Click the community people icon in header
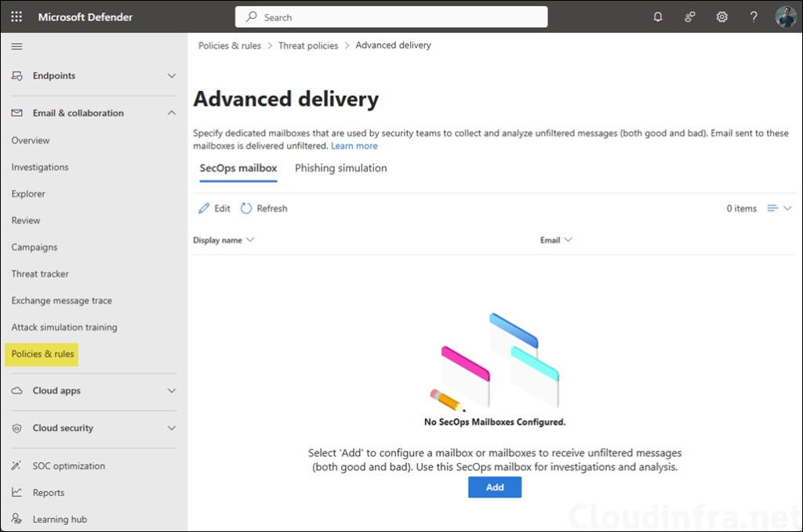The image size is (803, 532). tap(690, 16)
